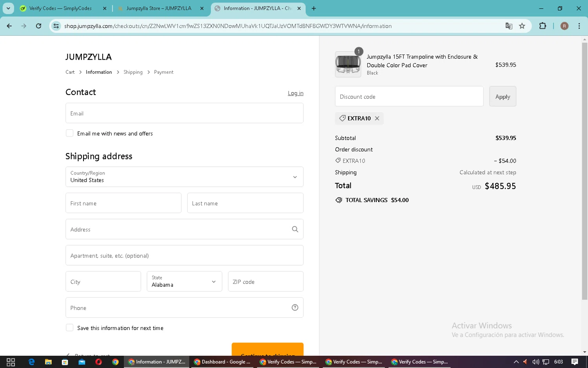Image resolution: width=588 pixels, height=368 pixels.
Task: Show hidden system tray icons
Action: (x=516, y=362)
